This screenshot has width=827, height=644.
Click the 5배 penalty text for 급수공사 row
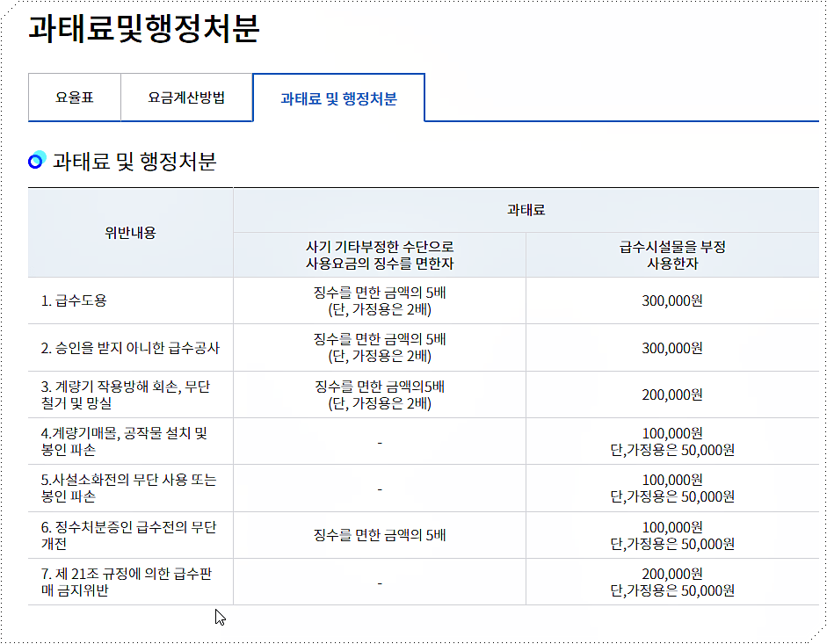(x=380, y=348)
